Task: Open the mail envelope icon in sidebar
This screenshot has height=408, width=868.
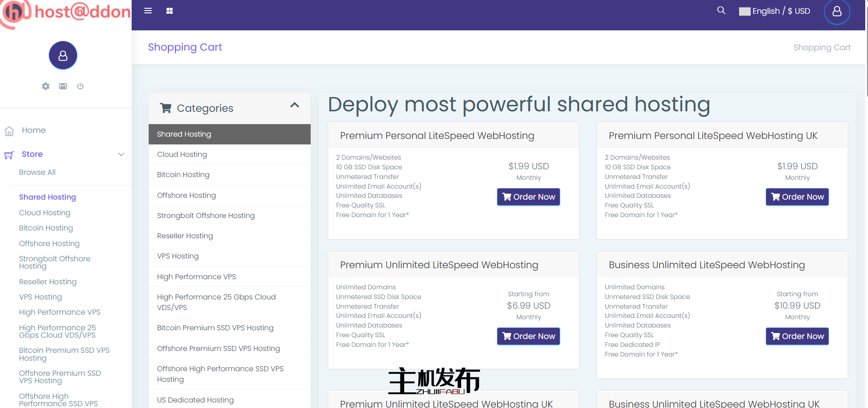Action: [x=63, y=86]
